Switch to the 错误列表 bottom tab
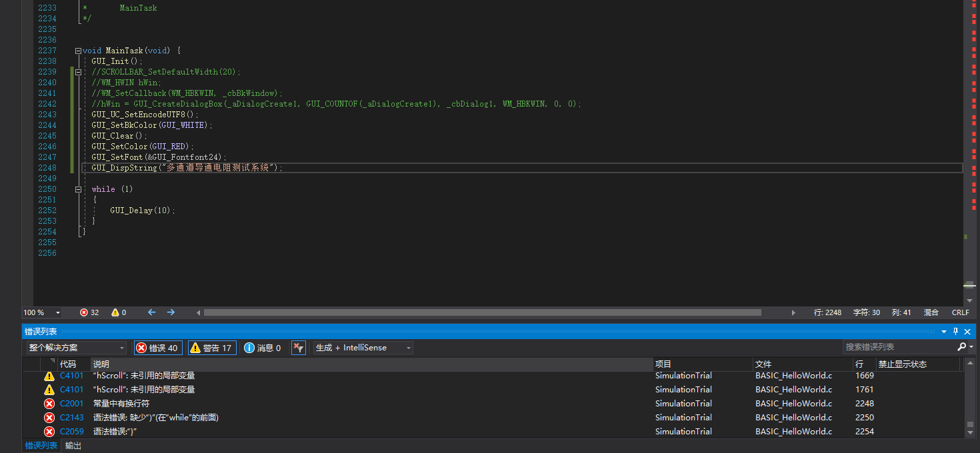Image resolution: width=980 pixels, height=453 pixels. 41,446
